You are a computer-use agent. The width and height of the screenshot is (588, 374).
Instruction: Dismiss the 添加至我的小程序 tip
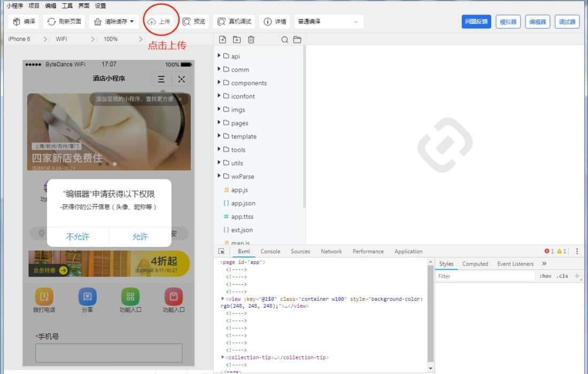click(180, 99)
